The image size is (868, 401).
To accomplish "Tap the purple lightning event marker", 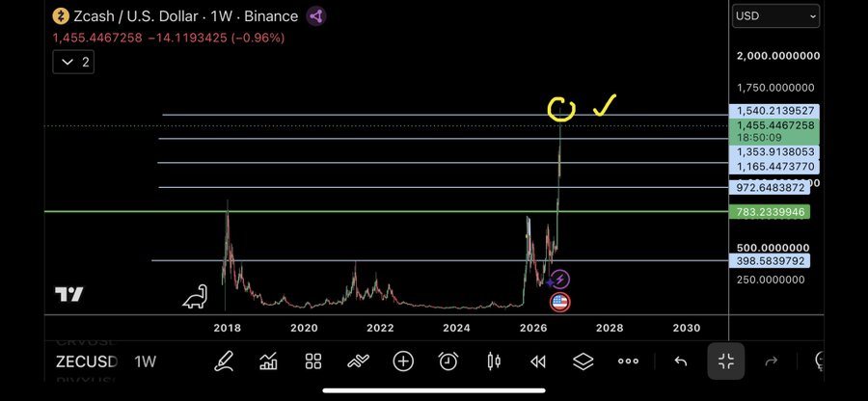I will (x=559, y=280).
